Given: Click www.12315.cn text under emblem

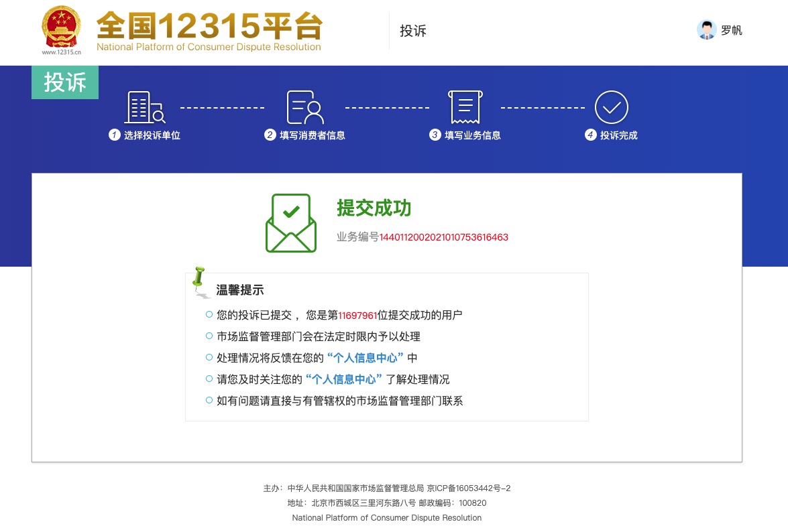Looking at the screenshot, I should point(61,52).
